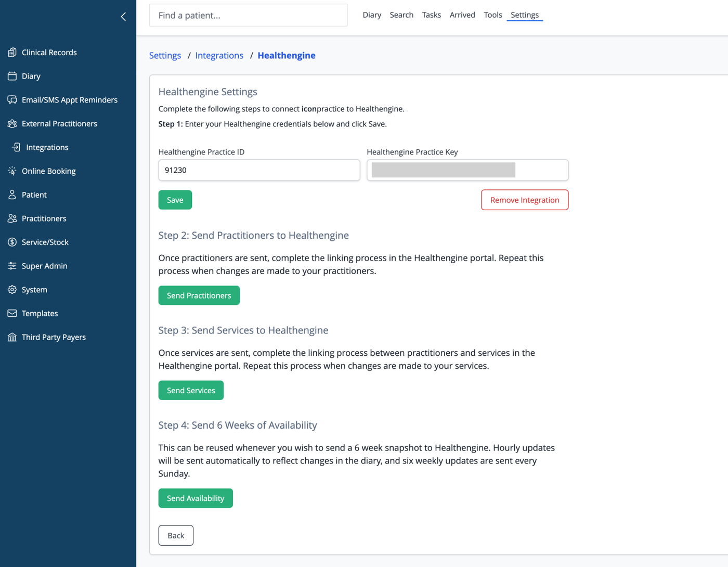
Task: Select the Online Booking cursor icon
Action: (x=12, y=171)
